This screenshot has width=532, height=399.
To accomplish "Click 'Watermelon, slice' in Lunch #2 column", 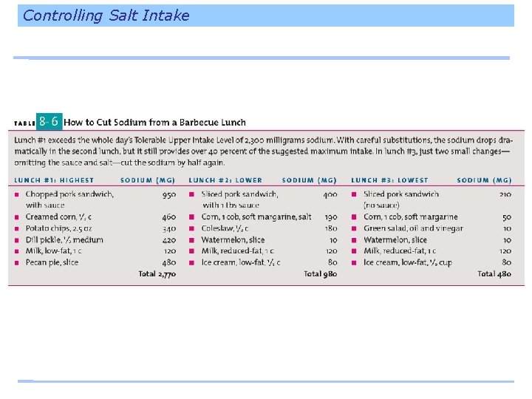I will tap(233, 240).
